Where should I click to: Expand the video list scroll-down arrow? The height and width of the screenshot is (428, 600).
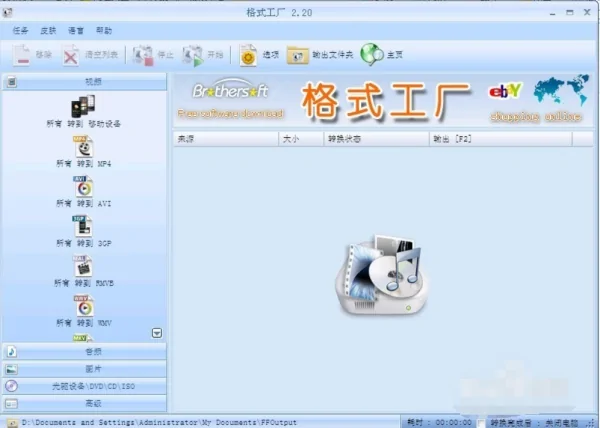pyautogui.click(x=157, y=333)
